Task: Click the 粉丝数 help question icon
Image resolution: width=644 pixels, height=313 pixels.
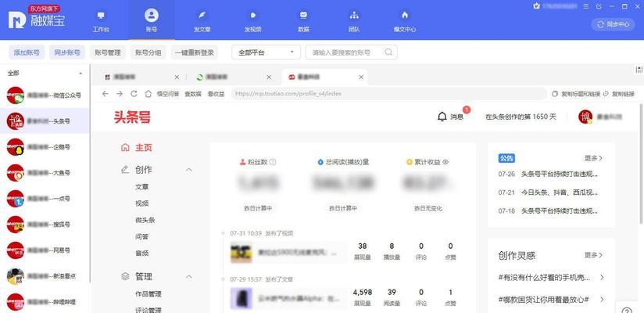Action: coord(273,162)
